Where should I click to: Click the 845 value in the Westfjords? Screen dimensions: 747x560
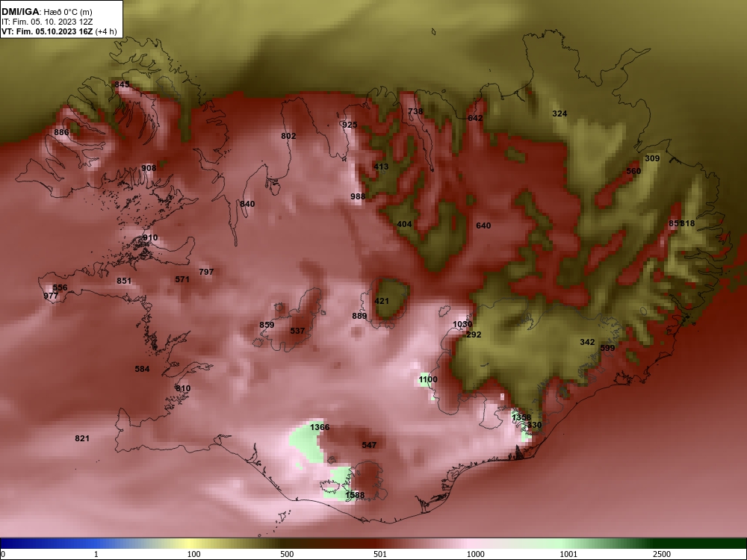coord(122,84)
